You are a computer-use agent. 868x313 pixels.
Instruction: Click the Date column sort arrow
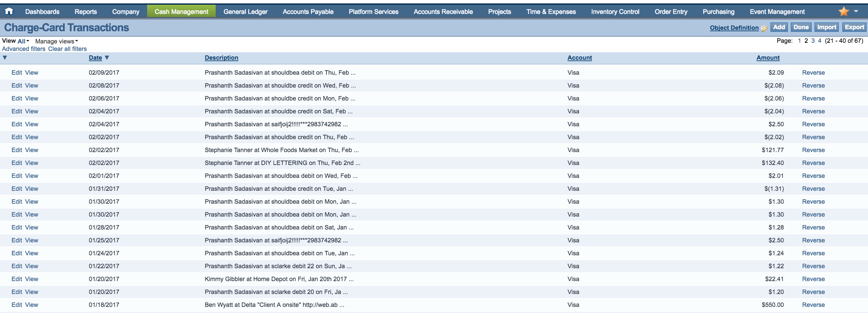[107, 58]
